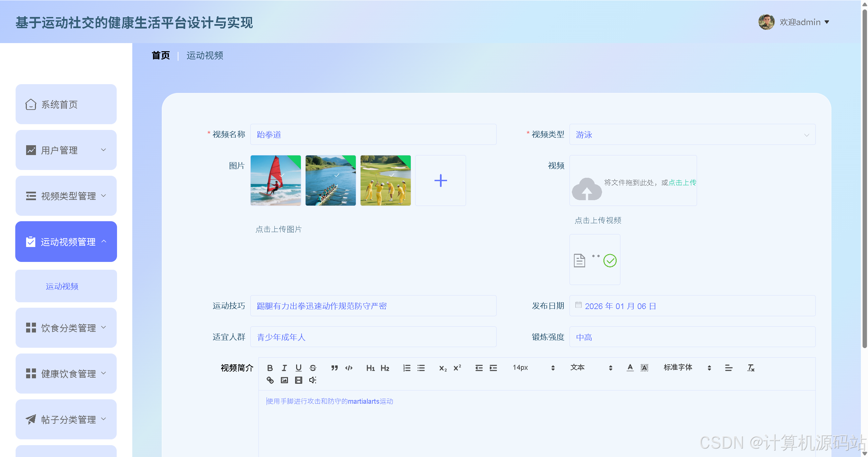Click 首页 breadcrumb
Image resolution: width=868 pixels, height=457 pixels.
161,55
